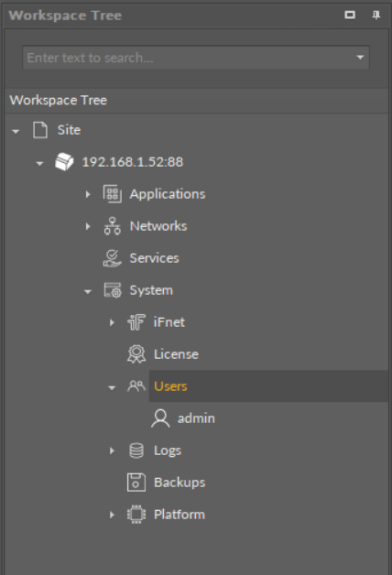Click the License badge icon

tap(136, 354)
